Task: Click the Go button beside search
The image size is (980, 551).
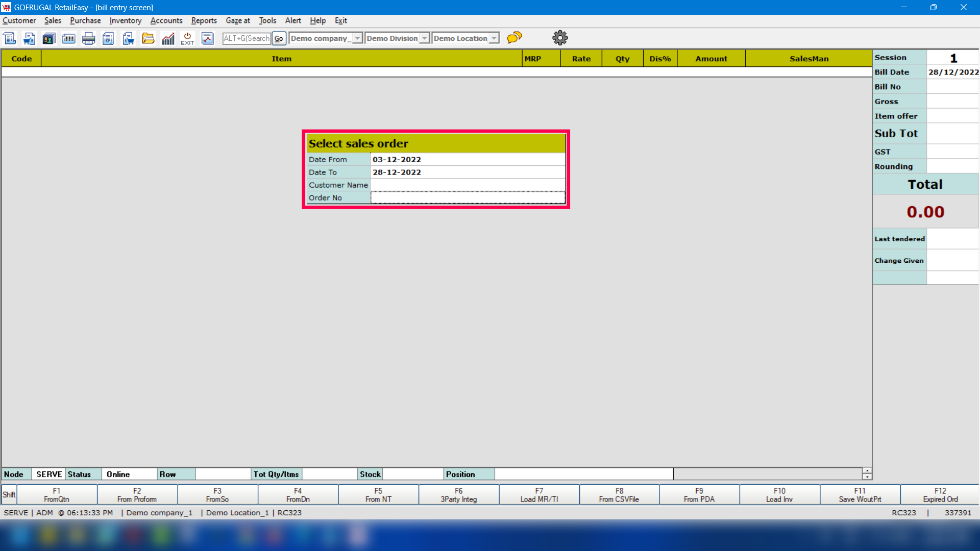Action: point(279,38)
